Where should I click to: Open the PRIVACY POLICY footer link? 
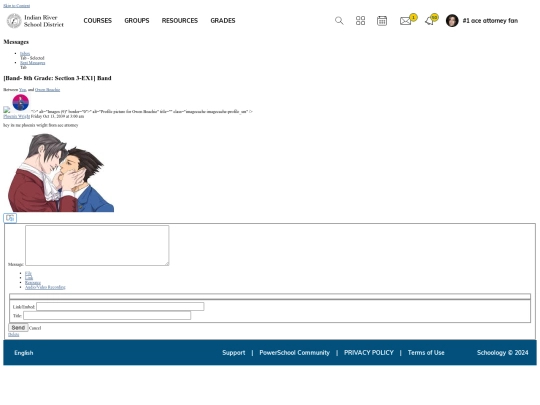point(368,353)
